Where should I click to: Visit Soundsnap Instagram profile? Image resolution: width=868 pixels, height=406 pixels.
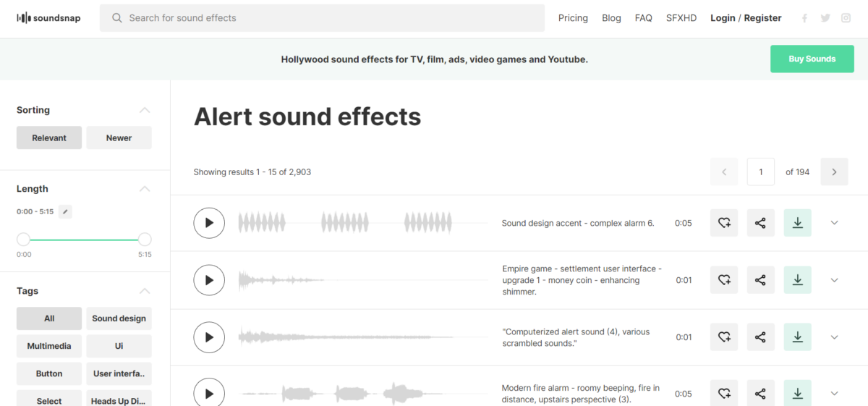(846, 18)
